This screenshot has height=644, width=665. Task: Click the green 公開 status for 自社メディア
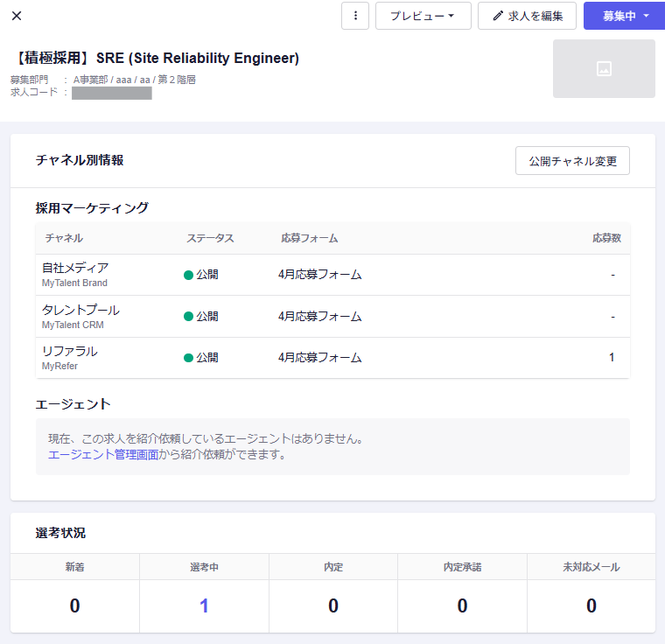pyautogui.click(x=201, y=275)
